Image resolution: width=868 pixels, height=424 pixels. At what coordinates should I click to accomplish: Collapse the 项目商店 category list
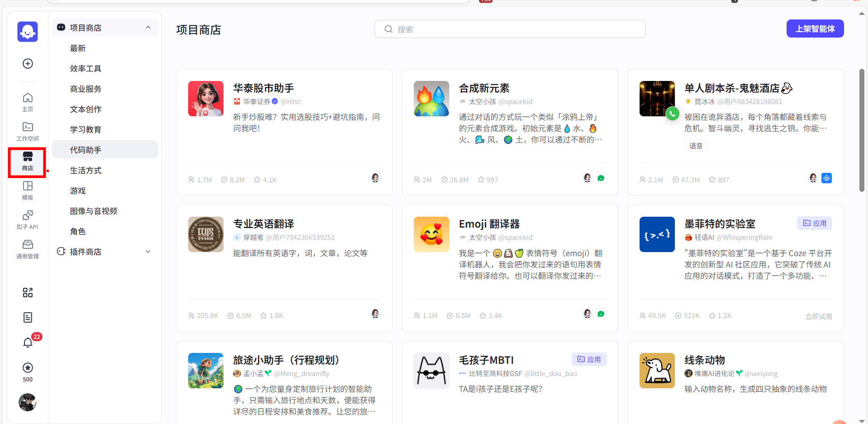tap(148, 28)
